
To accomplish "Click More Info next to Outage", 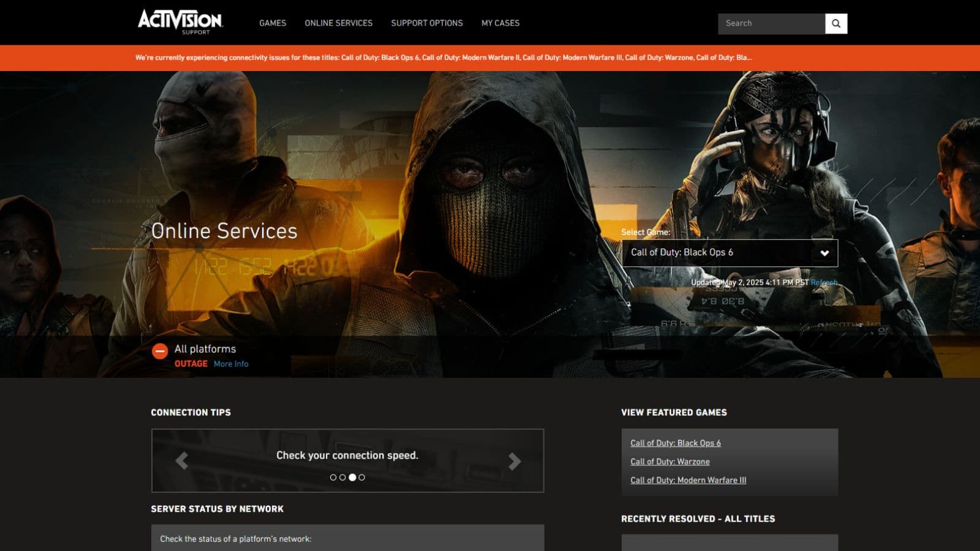I will click(x=231, y=364).
